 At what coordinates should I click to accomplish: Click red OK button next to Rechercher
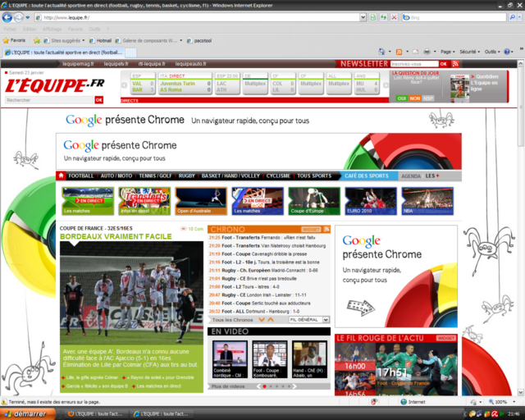(98, 100)
